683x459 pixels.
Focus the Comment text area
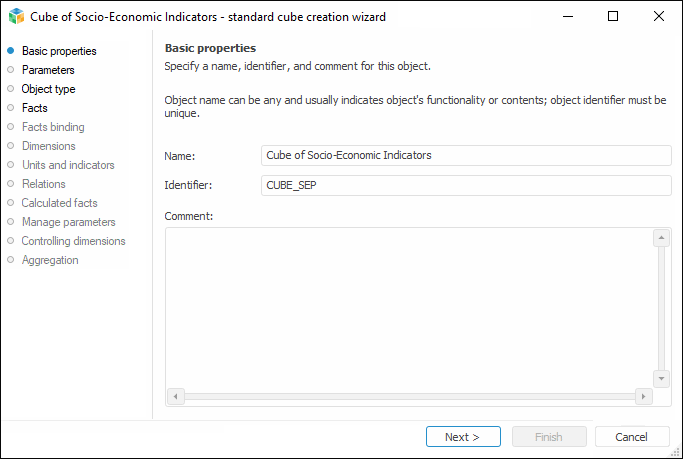click(x=410, y=306)
